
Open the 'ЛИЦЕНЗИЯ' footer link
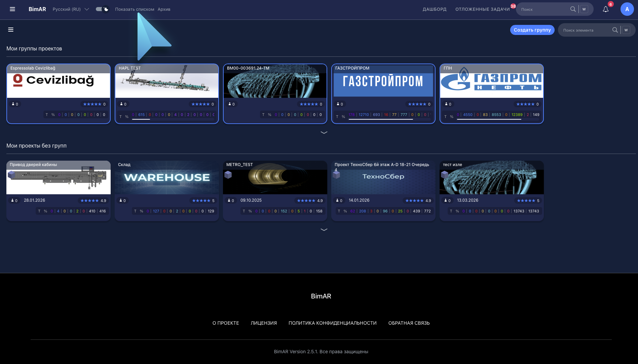(264, 323)
